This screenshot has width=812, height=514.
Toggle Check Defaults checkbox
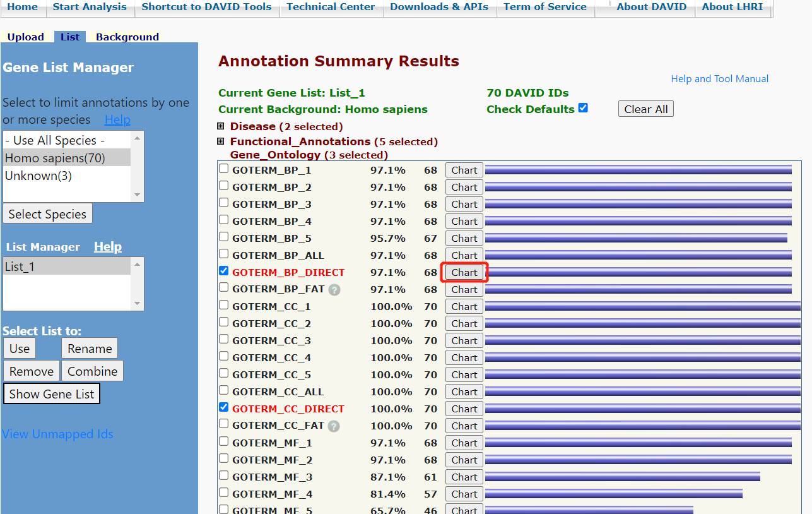583,107
